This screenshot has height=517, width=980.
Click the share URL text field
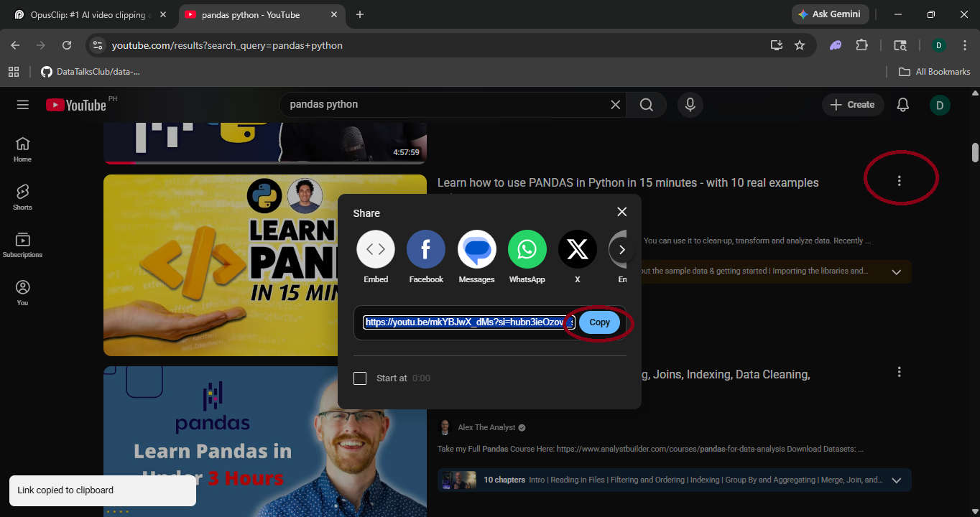pos(468,322)
